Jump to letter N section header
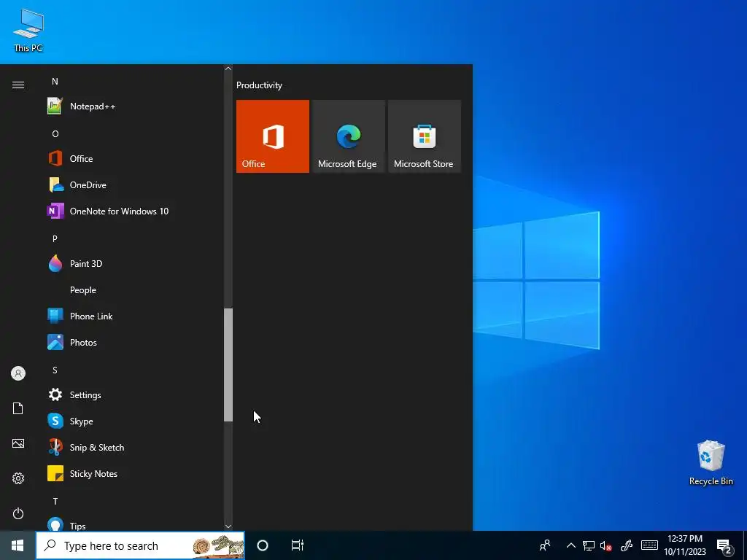 (x=55, y=82)
